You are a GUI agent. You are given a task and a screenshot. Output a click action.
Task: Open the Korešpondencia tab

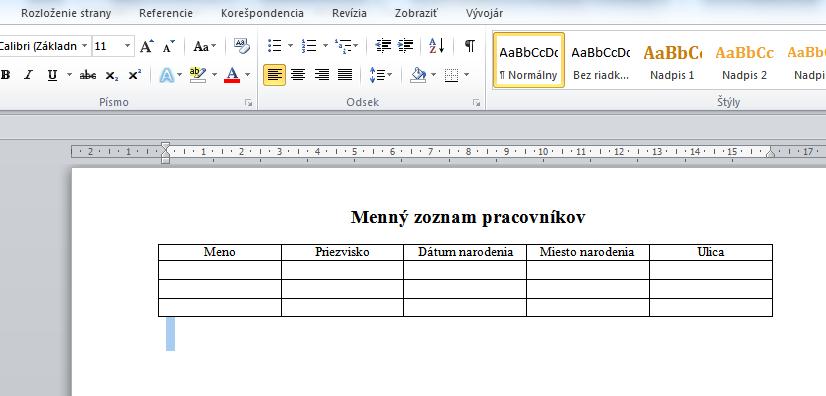point(262,13)
